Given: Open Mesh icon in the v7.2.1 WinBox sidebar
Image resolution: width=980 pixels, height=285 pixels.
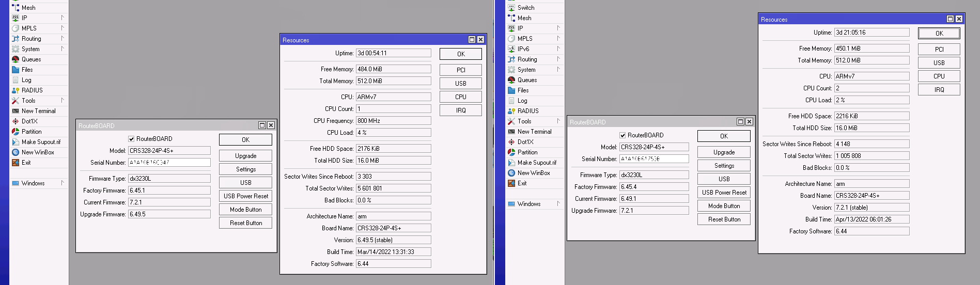Looking at the screenshot, I should 511,18.
